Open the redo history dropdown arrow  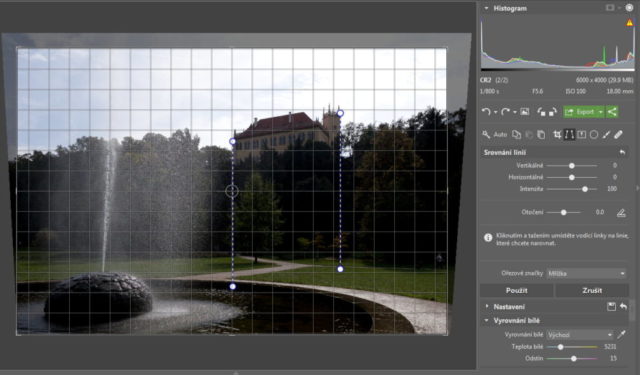[515, 112]
